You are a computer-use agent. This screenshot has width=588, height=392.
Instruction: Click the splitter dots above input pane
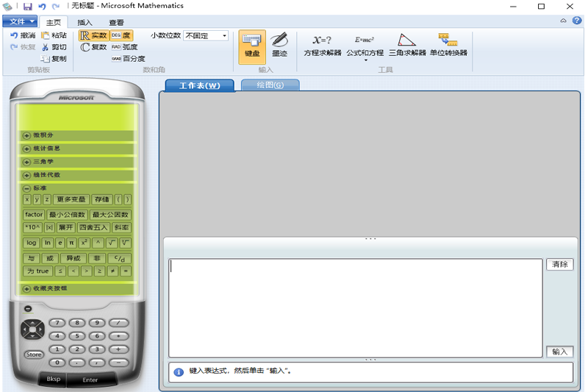(x=370, y=238)
